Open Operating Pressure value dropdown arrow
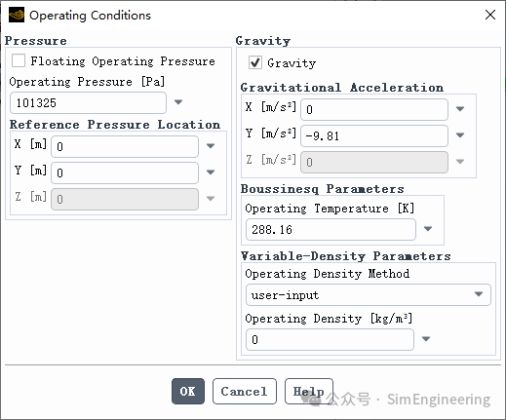 tap(178, 102)
